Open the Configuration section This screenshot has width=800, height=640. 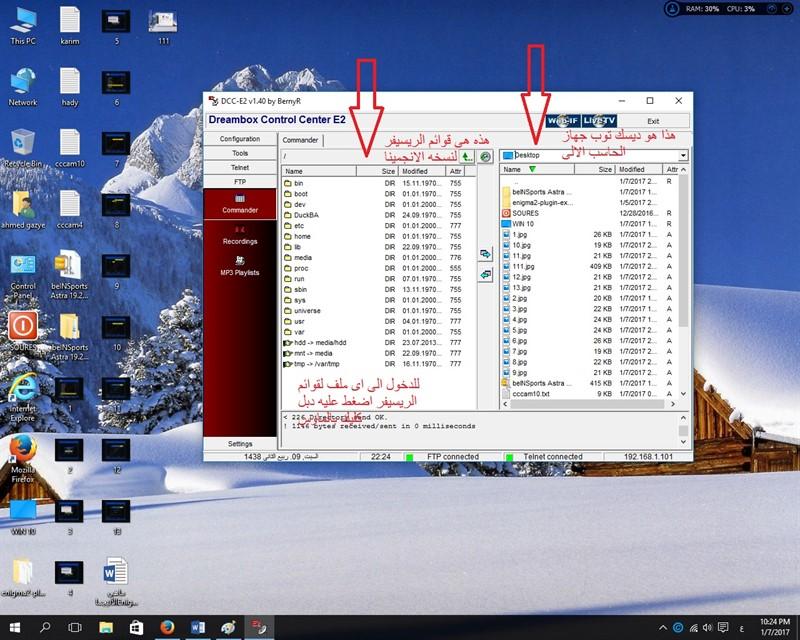240,139
